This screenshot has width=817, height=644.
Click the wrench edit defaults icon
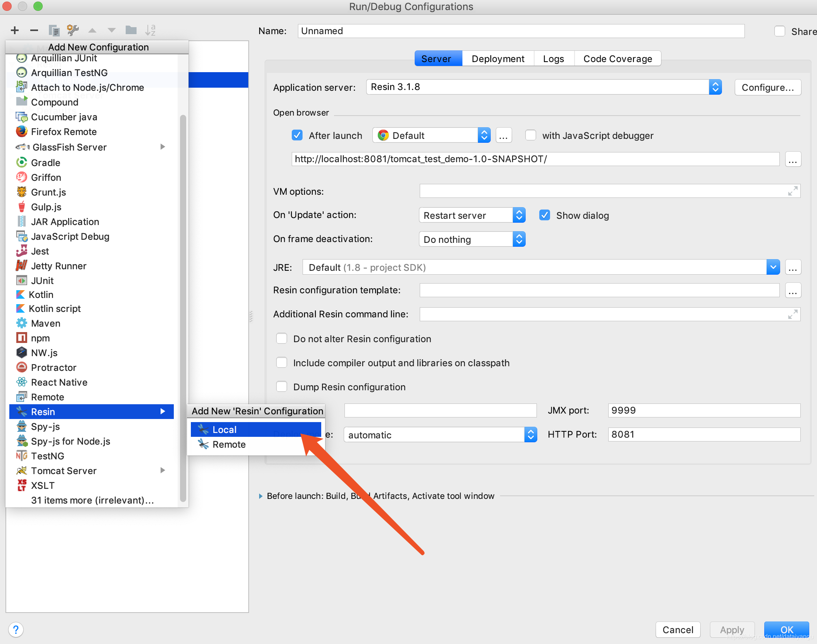(x=73, y=30)
